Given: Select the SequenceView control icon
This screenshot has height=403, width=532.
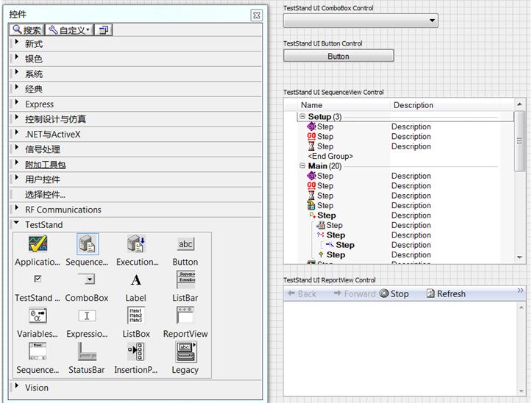Looking at the screenshot, I should pos(87,244).
